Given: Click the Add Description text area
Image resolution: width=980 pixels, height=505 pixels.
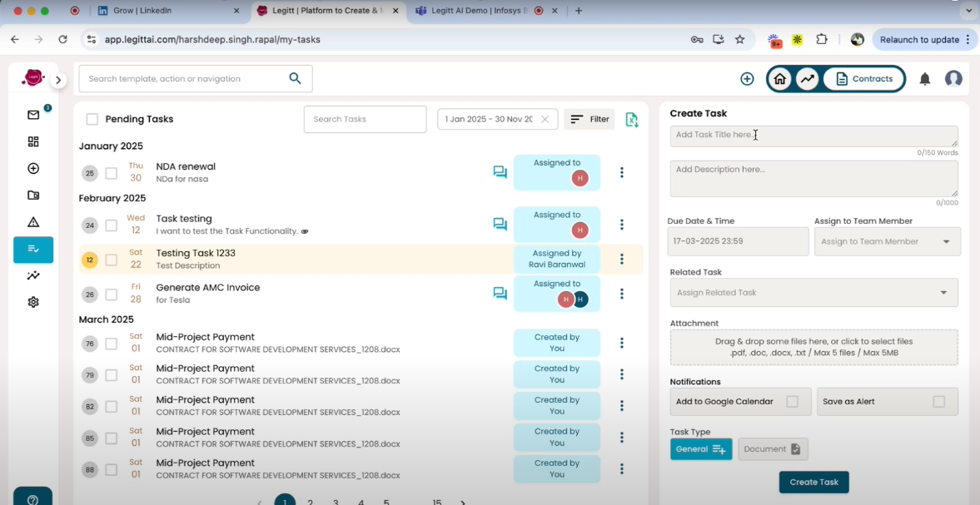Looking at the screenshot, I should pos(813,179).
